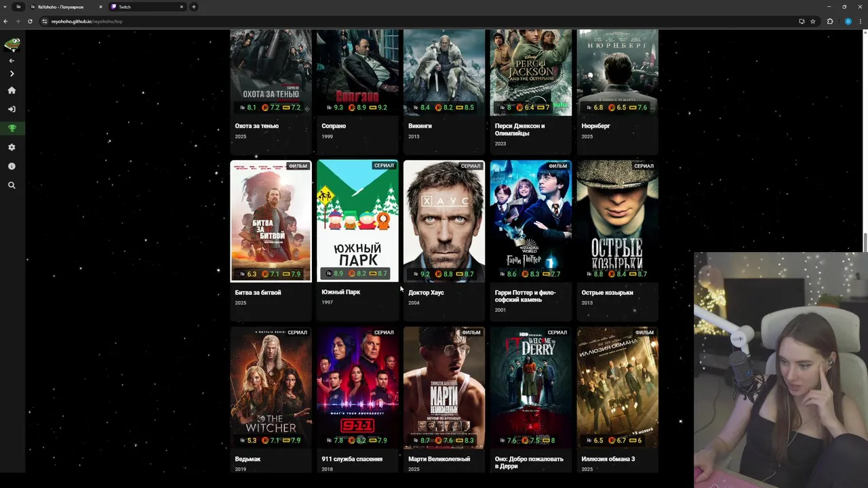The height and width of the screenshot is (488, 868).
Task: Switch to the ReYohoho - Популярное tab
Action: (66, 7)
